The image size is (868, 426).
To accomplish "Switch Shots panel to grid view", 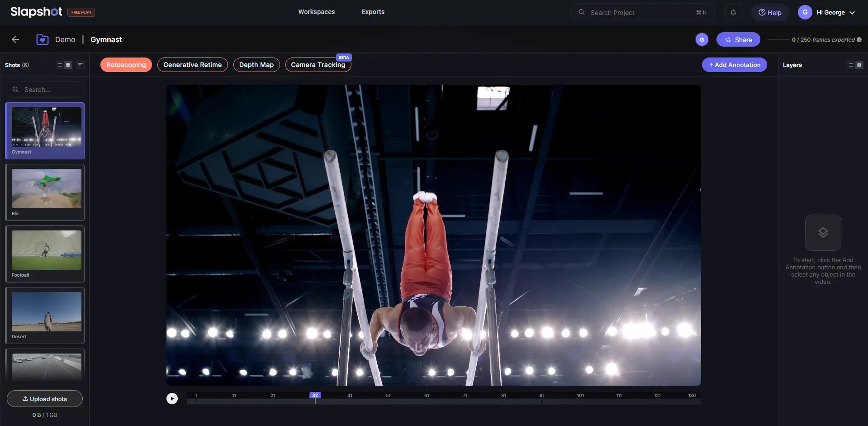I will [x=68, y=65].
